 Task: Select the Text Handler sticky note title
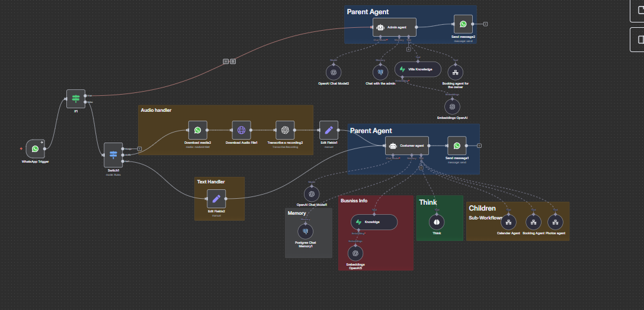[x=210, y=182]
